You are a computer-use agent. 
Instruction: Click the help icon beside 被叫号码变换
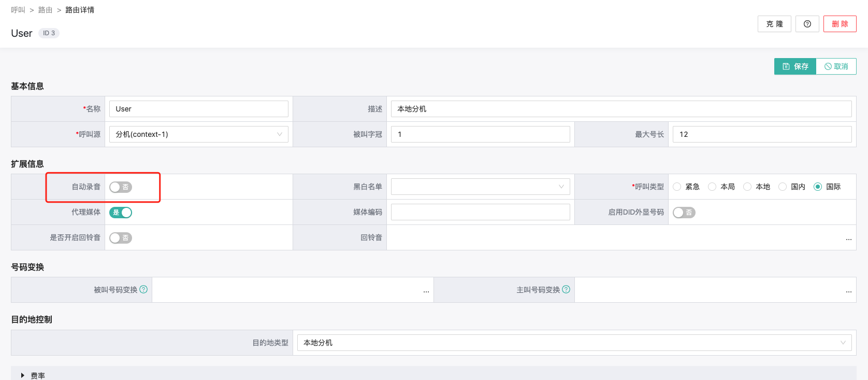pos(143,289)
